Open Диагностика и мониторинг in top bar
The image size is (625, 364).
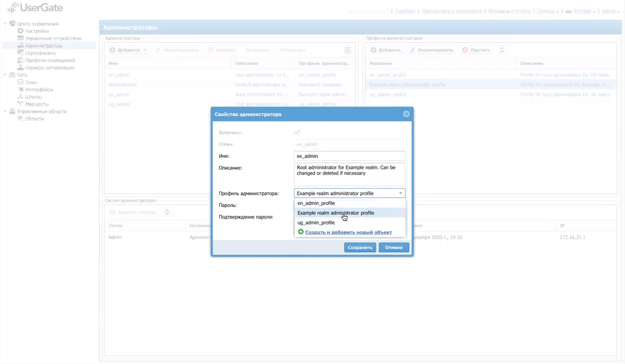tap(452, 11)
